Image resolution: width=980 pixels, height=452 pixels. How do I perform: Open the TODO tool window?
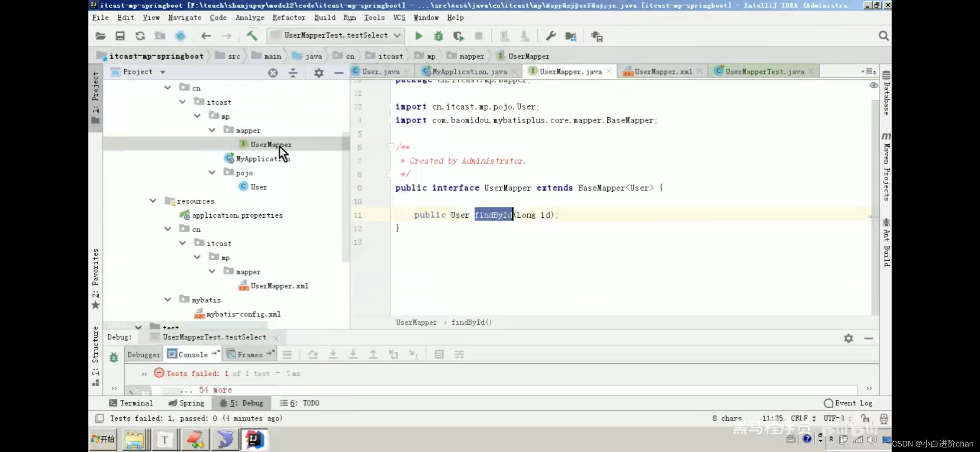300,403
